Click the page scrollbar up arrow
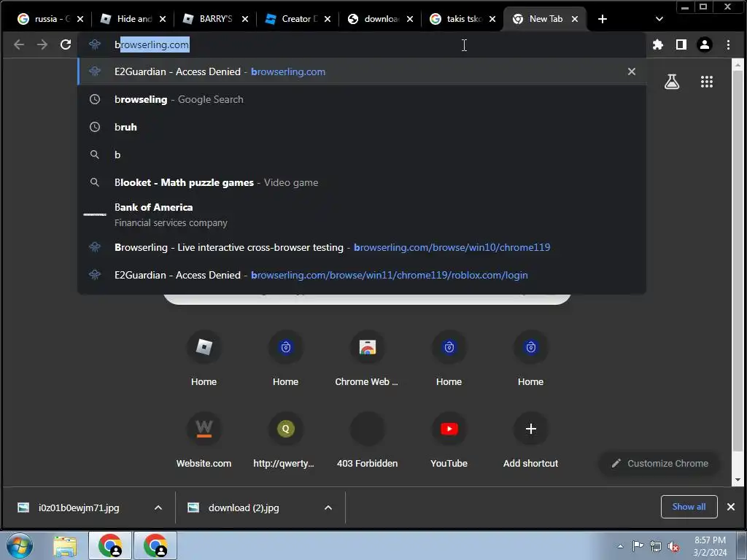Image resolution: width=747 pixels, height=560 pixels. (738, 64)
